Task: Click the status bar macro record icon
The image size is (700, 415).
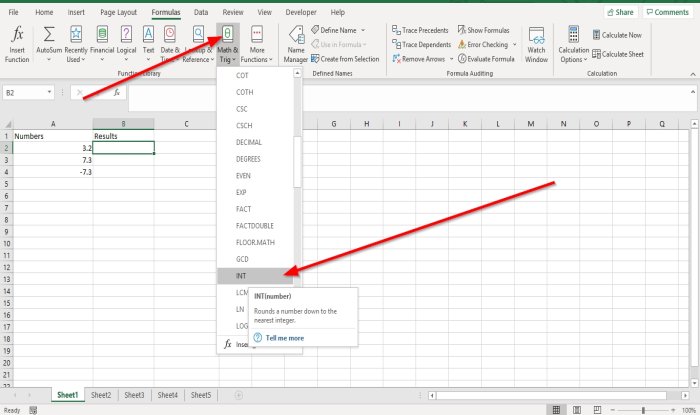Action: coord(33,410)
